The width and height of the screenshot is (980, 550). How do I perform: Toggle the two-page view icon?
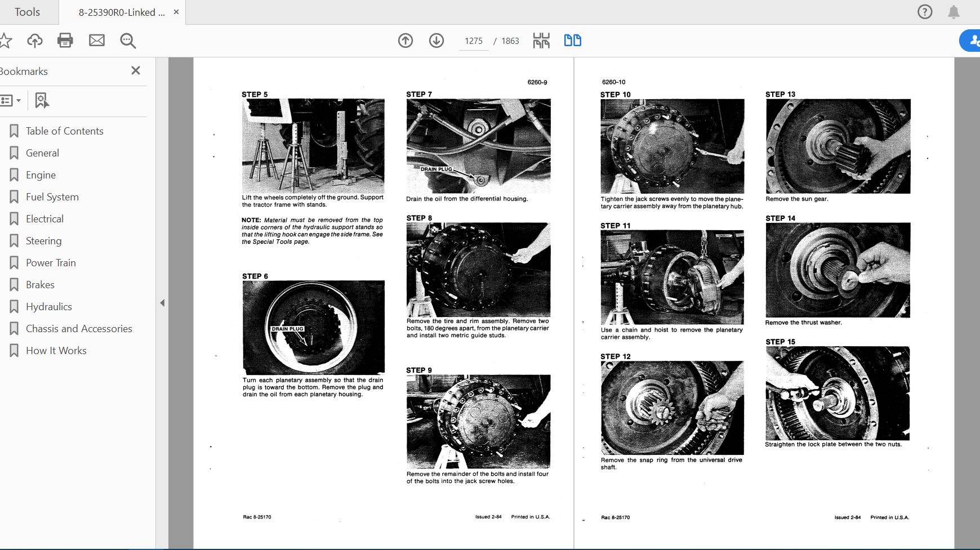point(573,41)
